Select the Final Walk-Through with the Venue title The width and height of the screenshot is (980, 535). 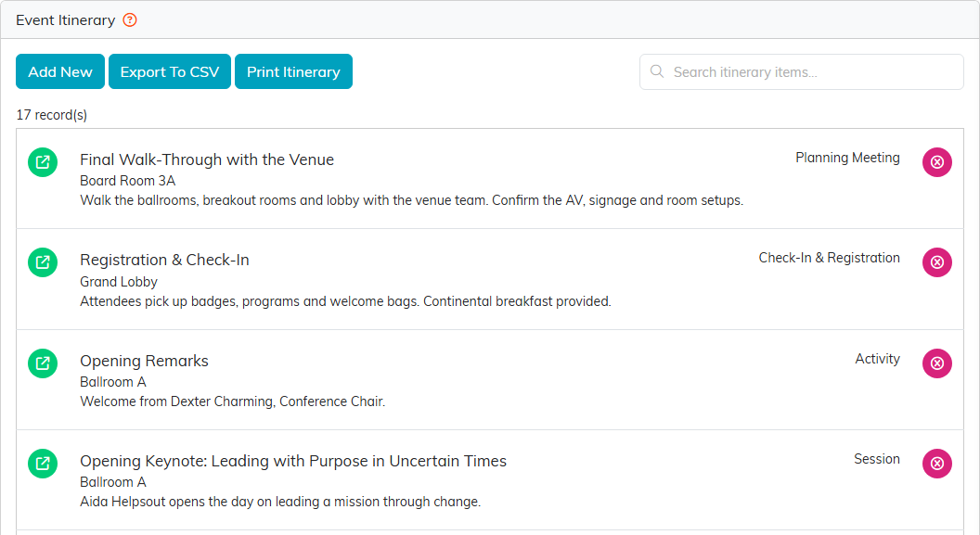[207, 159]
